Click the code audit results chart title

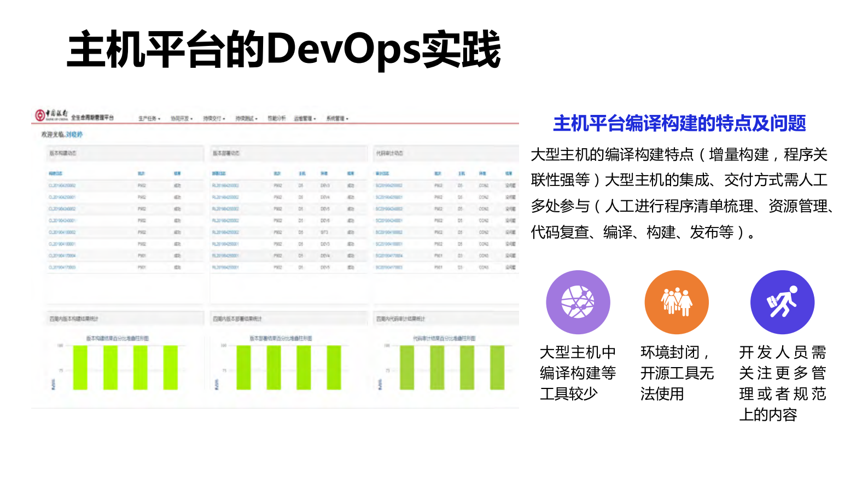coord(444,339)
